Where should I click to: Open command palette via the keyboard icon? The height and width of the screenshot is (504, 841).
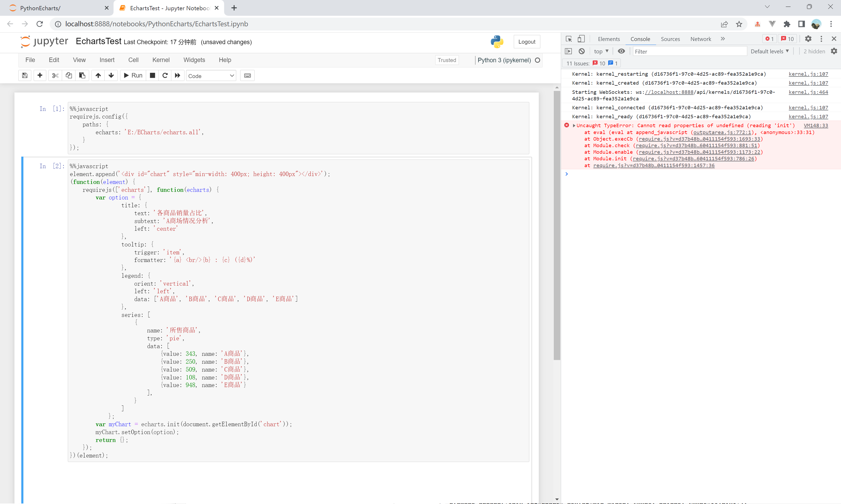click(x=247, y=75)
